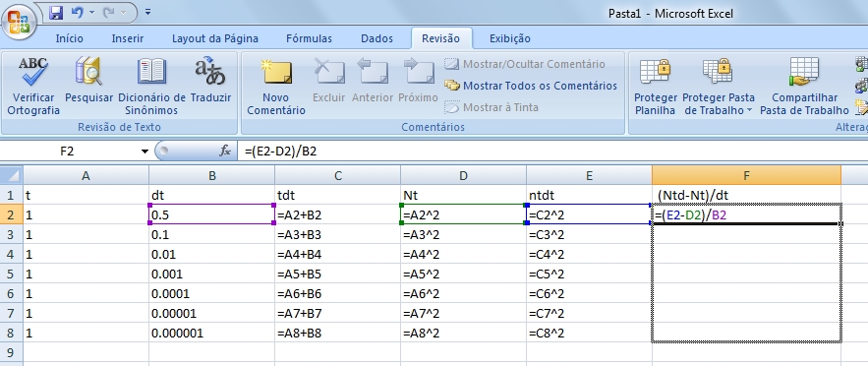
Task: Click cell B2 containing 0.5
Action: (211, 214)
